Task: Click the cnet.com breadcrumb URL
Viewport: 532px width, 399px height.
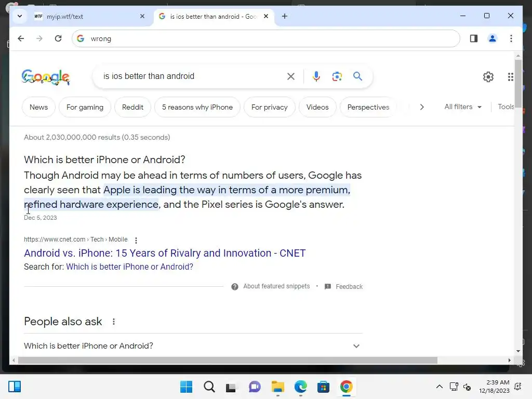Action: [76, 239]
